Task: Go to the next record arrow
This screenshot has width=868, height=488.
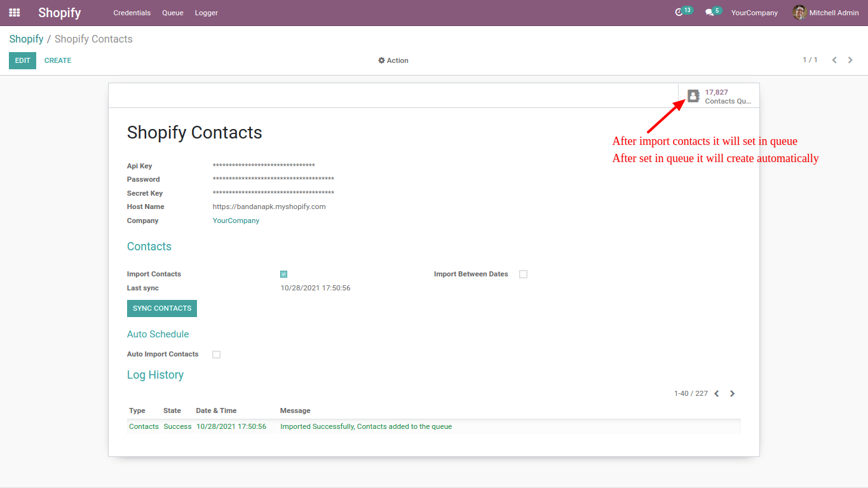Action: [850, 60]
